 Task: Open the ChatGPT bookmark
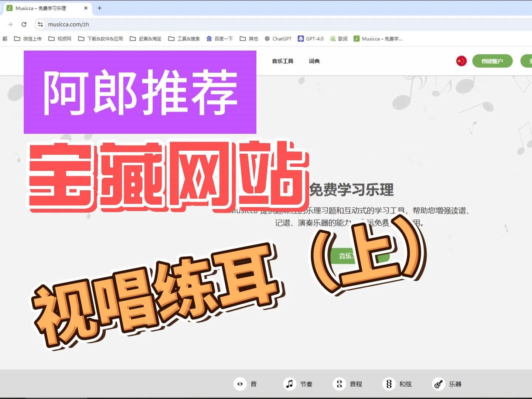(x=278, y=38)
